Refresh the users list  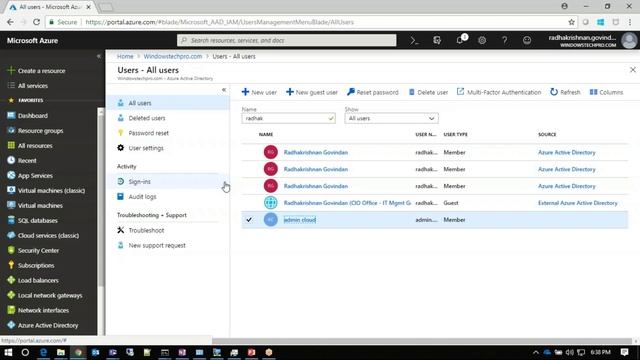[565, 92]
